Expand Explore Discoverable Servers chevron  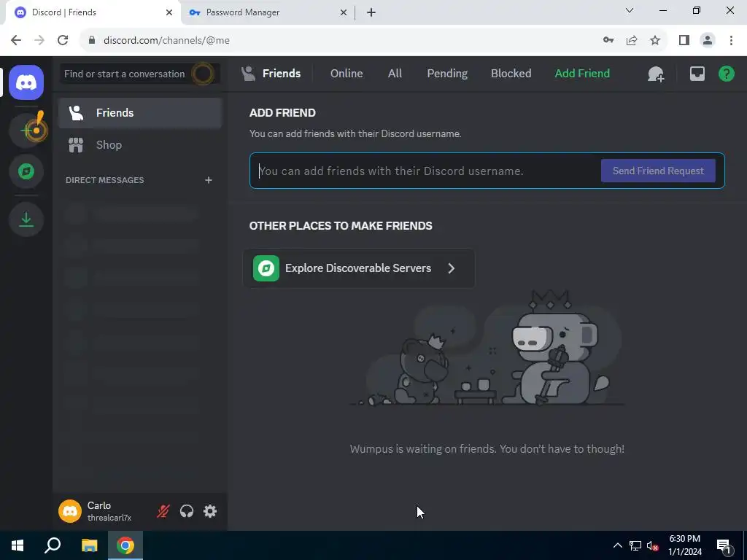[x=451, y=268]
